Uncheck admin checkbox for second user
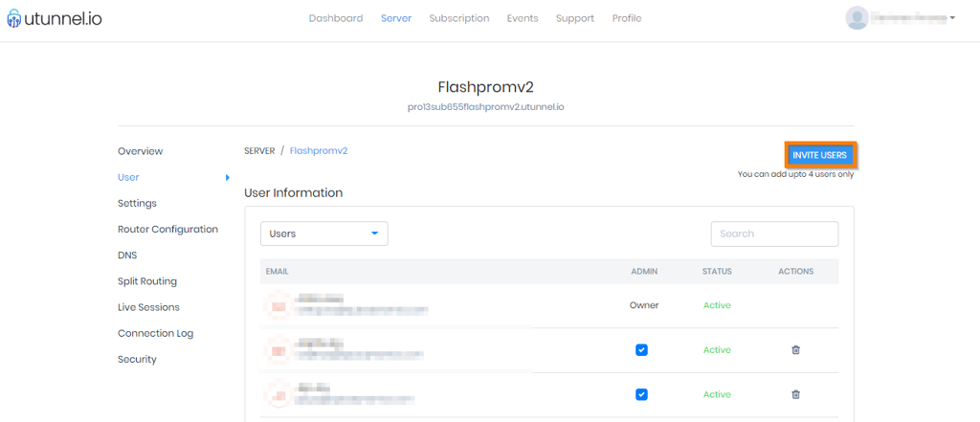 coord(641,350)
